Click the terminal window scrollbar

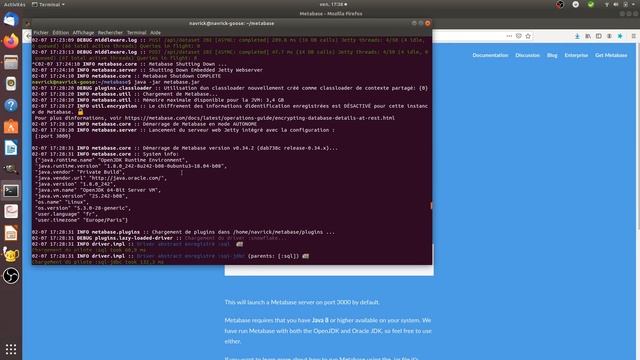[x=431, y=206]
